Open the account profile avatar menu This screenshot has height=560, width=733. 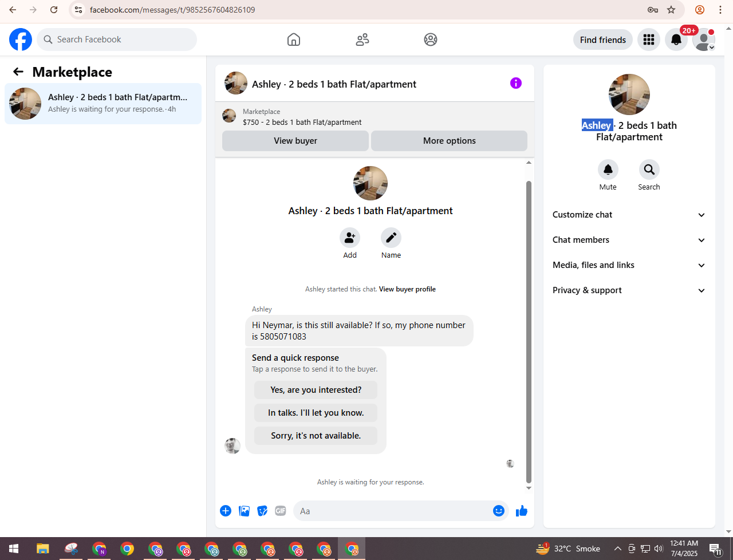[x=704, y=40]
